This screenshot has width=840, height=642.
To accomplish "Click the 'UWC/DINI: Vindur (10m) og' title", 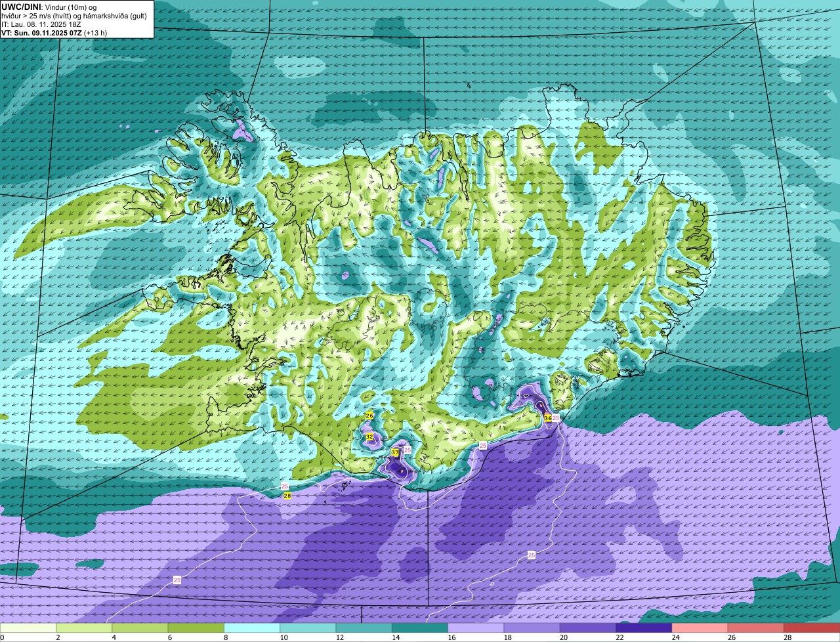I will pos(49,7).
